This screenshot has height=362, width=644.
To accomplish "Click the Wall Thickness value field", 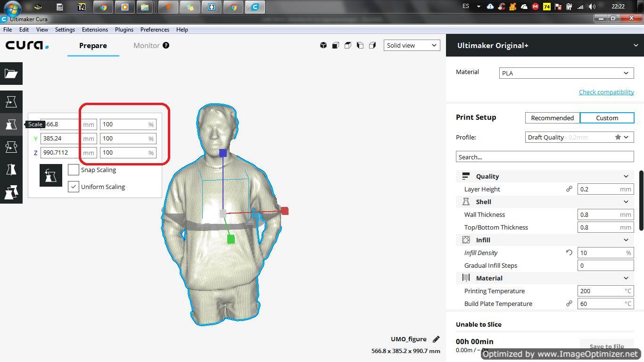I will [x=605, y=214].
